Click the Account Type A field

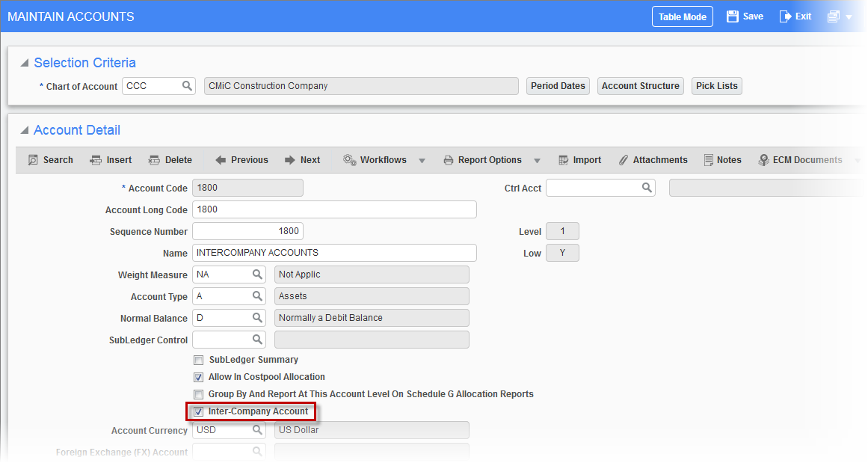tap(230, 295)
